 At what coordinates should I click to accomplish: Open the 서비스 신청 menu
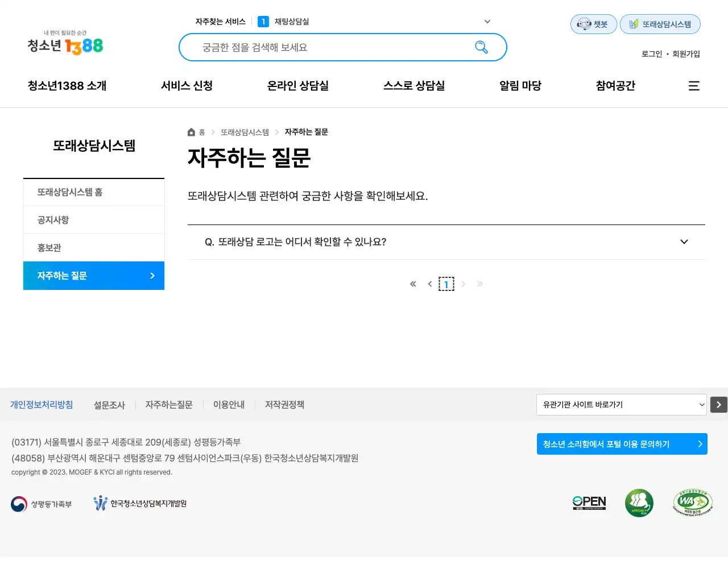pos(187,86)
